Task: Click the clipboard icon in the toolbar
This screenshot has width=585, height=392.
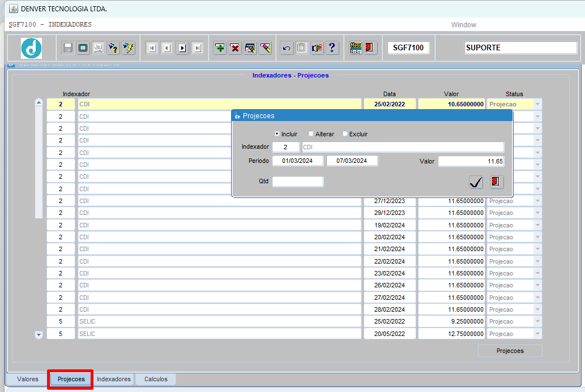Action: click(301, 48)
